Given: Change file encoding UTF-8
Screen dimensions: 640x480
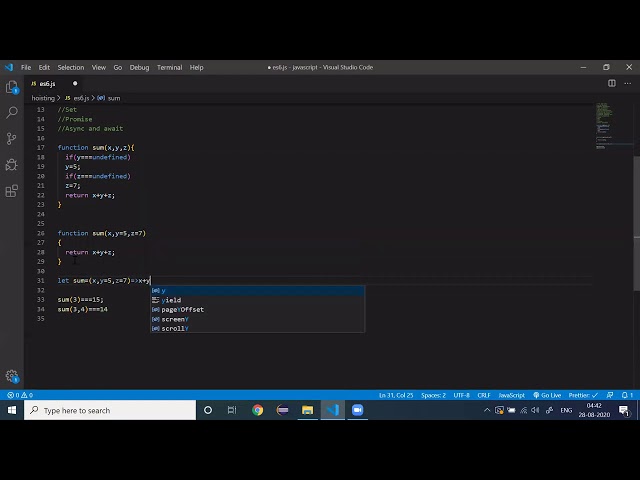Looking at the screenshot, I should pyautogui.click(x=461, y=395).
